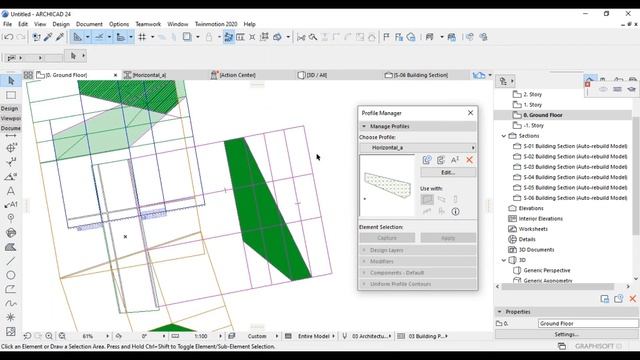Image resolution: width=640 pixels, height=360 pixels.
Task: Open the Teamwork menu
Action: (x=148, y=24)
